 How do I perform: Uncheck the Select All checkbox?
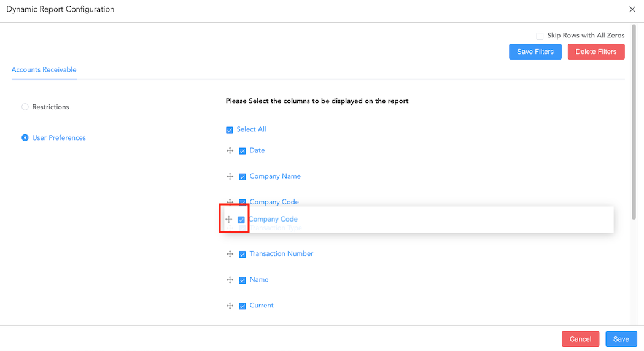pos(230,130)
